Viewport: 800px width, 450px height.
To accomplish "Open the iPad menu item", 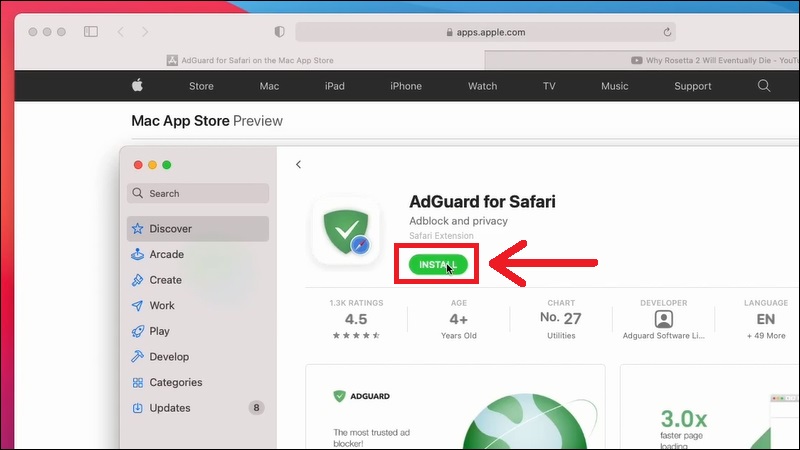I will point(335,86).
